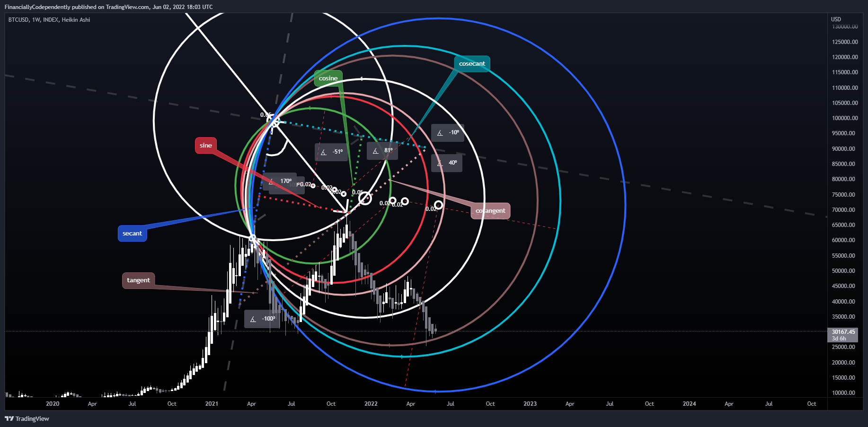This screenshot has height=427, width=868.
Task: Select the pink 'cotangent' callout label
Action: tap(490, 211)
